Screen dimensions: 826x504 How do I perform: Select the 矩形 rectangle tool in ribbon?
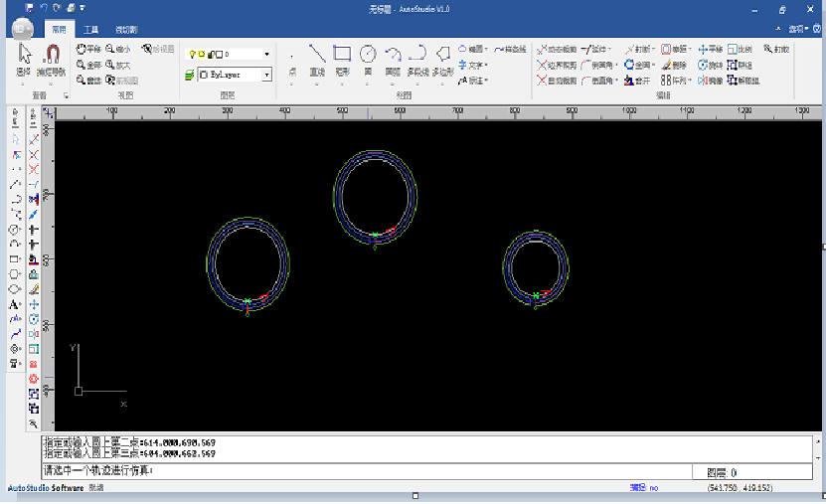point(342,61)
